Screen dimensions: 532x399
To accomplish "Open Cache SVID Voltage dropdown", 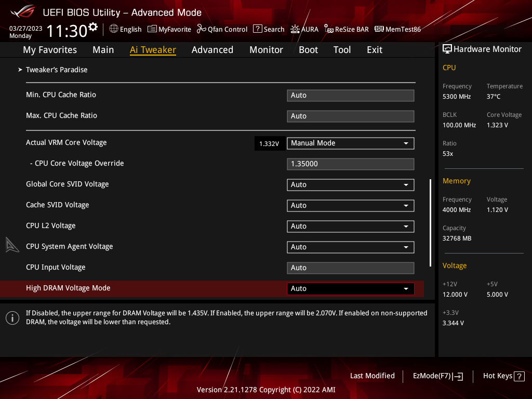I will [351, 205].
